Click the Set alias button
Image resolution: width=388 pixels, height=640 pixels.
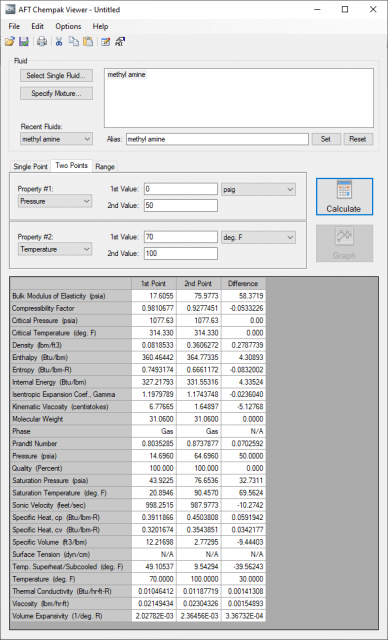pos(326,139)
